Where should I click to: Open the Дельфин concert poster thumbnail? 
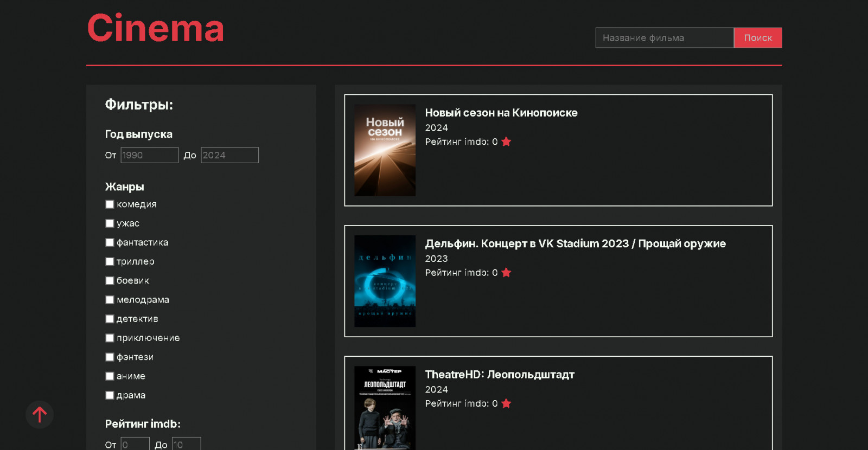pos(385,281)
